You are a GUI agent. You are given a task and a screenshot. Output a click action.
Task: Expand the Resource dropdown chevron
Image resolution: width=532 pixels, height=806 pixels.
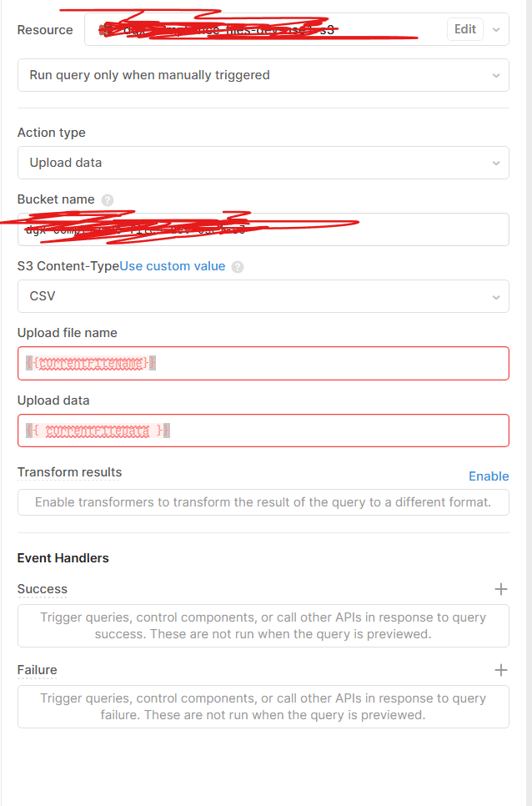497,29
